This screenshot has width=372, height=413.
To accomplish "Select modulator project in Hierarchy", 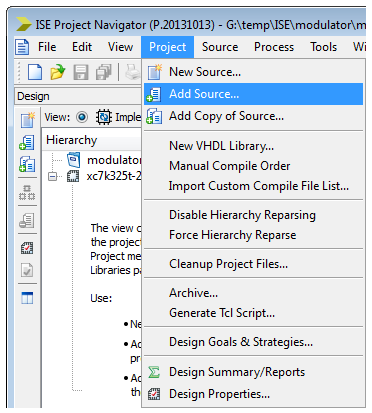I will (x=114, y=160).
